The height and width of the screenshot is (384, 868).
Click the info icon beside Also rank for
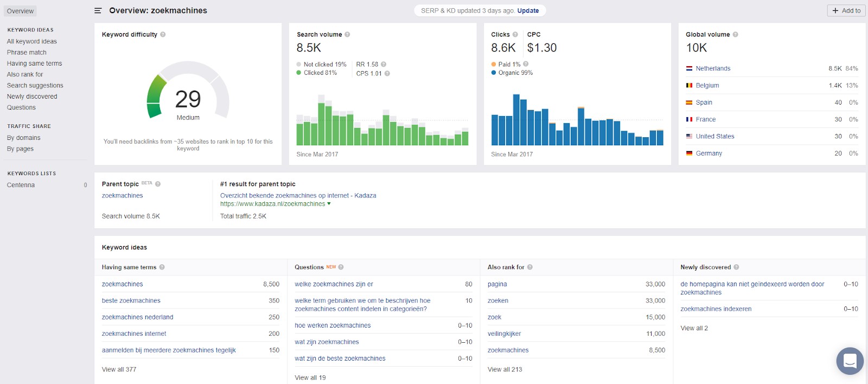pos(530,267)
